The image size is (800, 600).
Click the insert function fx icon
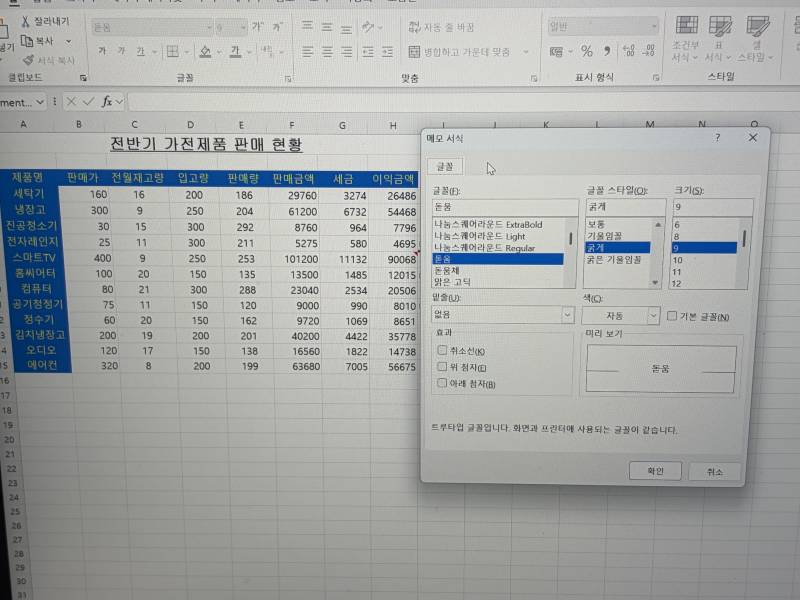click(x=107, y=102)
